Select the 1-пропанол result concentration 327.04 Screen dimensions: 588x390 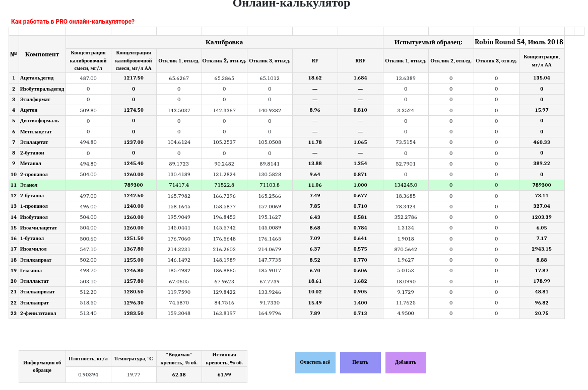[x=542, y=206]
